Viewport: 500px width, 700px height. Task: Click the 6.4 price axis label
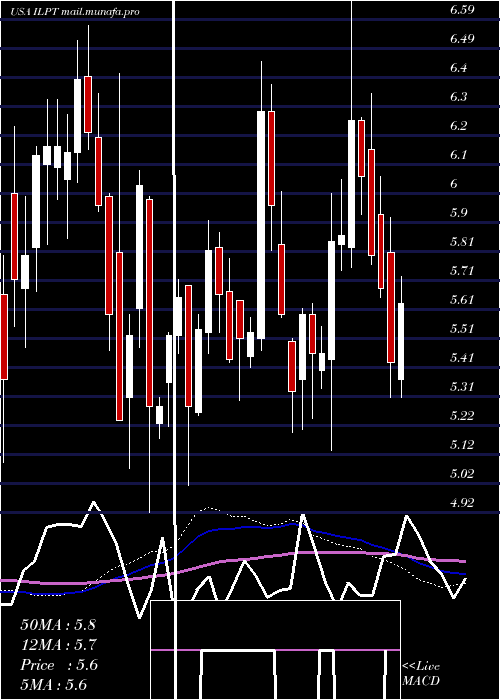(x=459, y=68)
